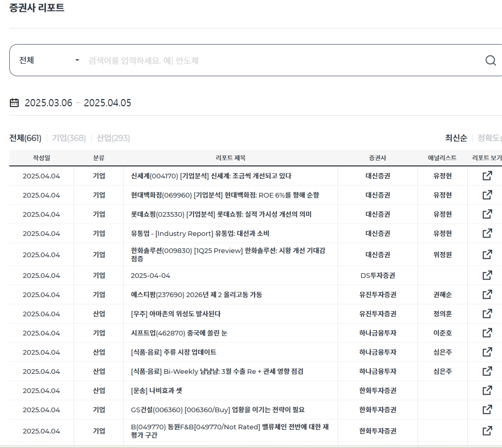Open report for [우주] 아마존의 위성도 발사된다
This screenshot has height=448, width=502.
click(x=487, y=314)
